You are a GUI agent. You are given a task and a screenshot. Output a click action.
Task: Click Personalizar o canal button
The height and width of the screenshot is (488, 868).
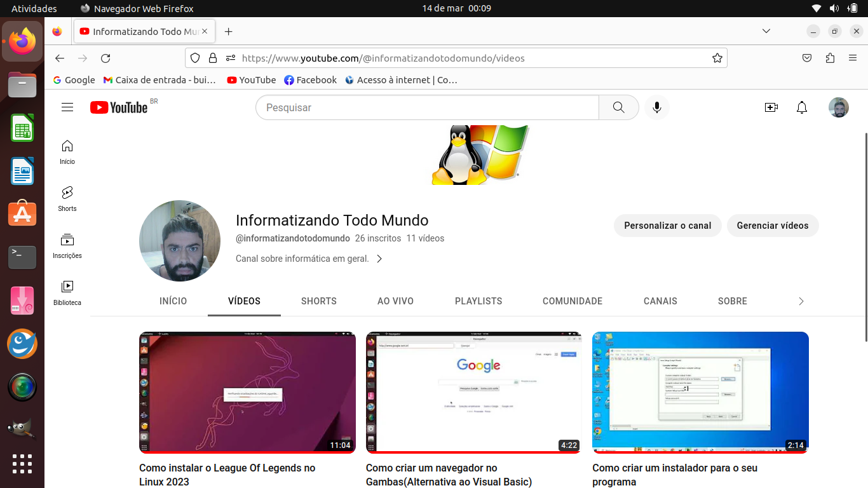(668, 226)
